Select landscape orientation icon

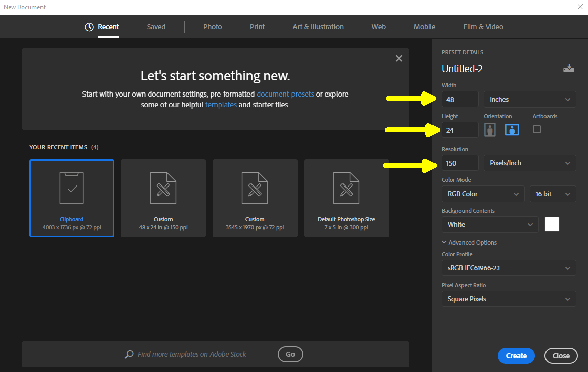point(512,130)
